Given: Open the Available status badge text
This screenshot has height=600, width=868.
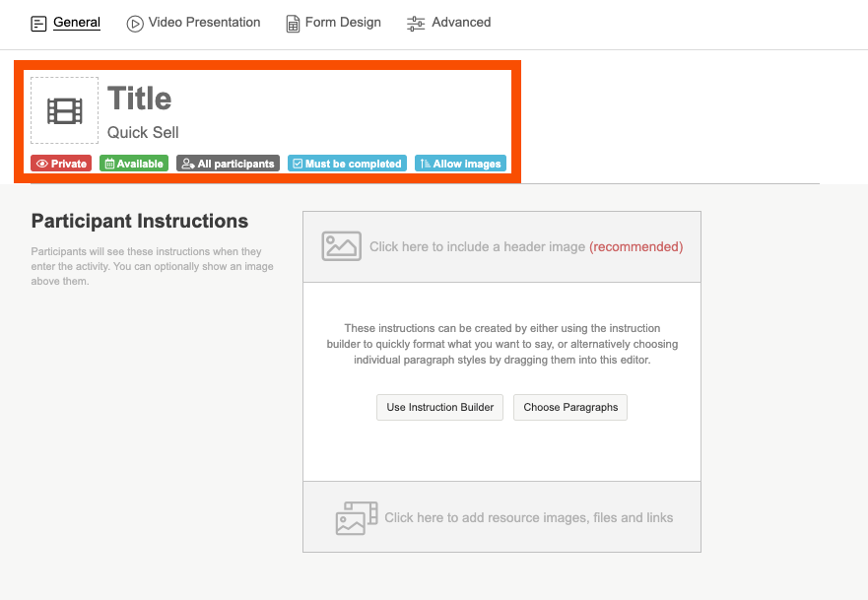Looking at the screenshot, I should [140, 164].
